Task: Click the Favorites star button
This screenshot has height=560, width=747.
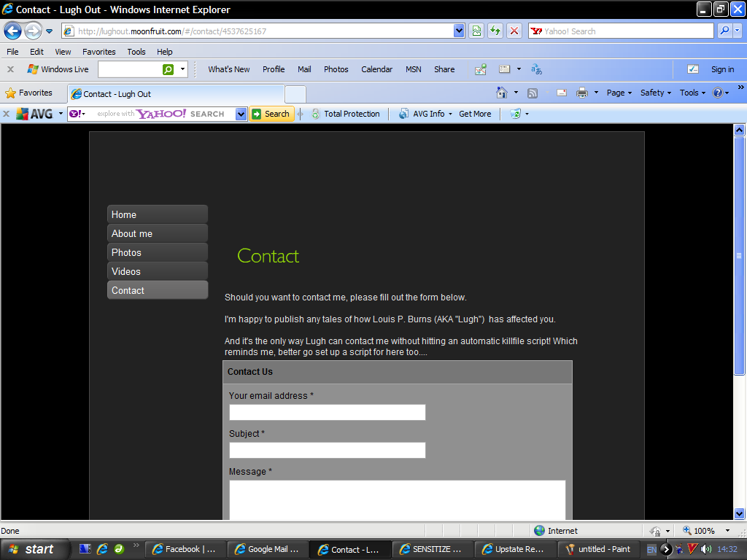Action: pyautogui.click(x=29, y=93)
